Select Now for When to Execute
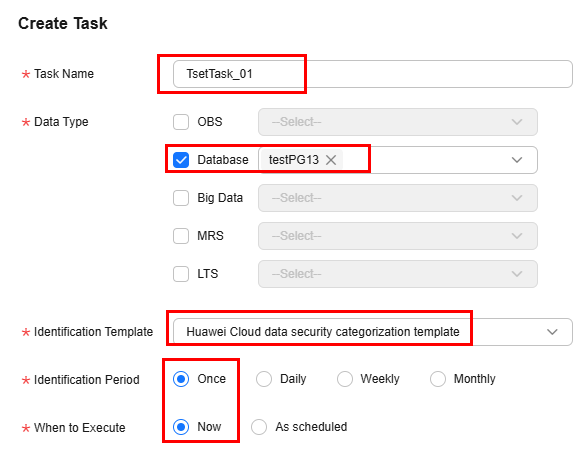Image resolution: width=580 pixels, height=451 pixels. pyautogui.click(x=181, y=427)
